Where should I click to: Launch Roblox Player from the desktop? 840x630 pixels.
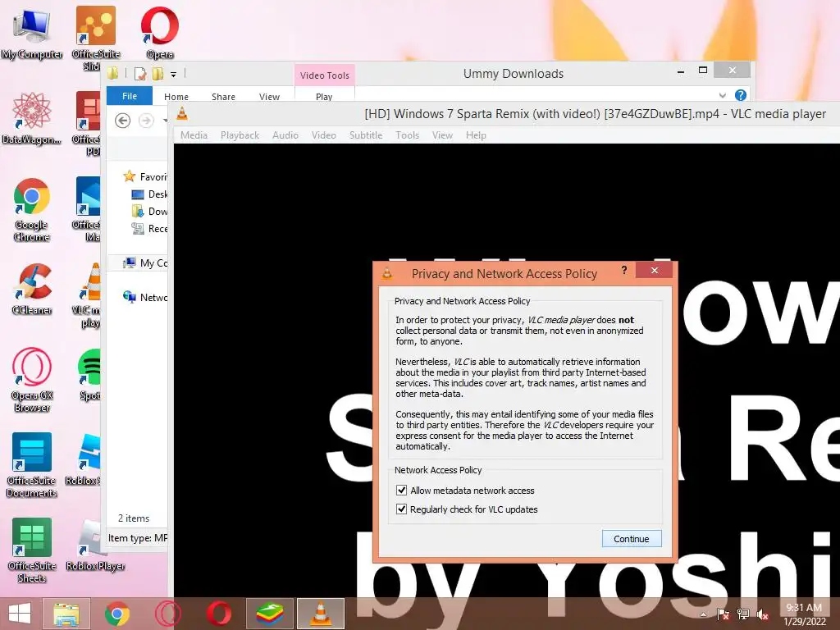95,546
